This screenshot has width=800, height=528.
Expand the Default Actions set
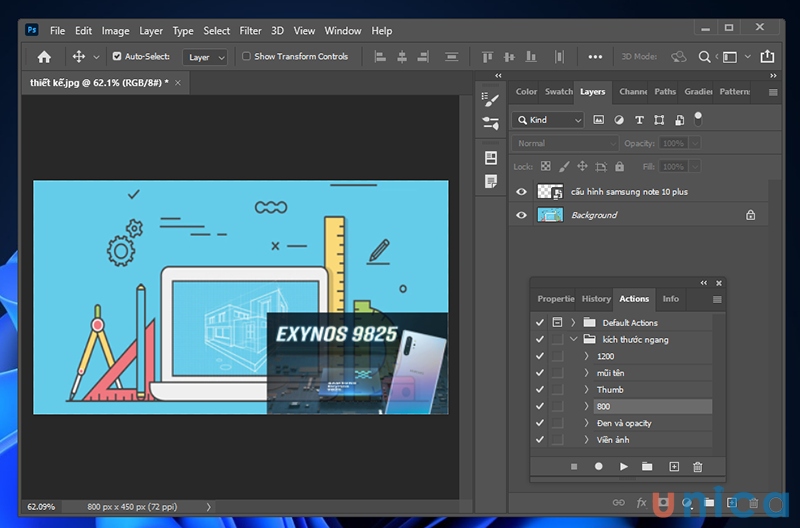click(x=573, y=323)
